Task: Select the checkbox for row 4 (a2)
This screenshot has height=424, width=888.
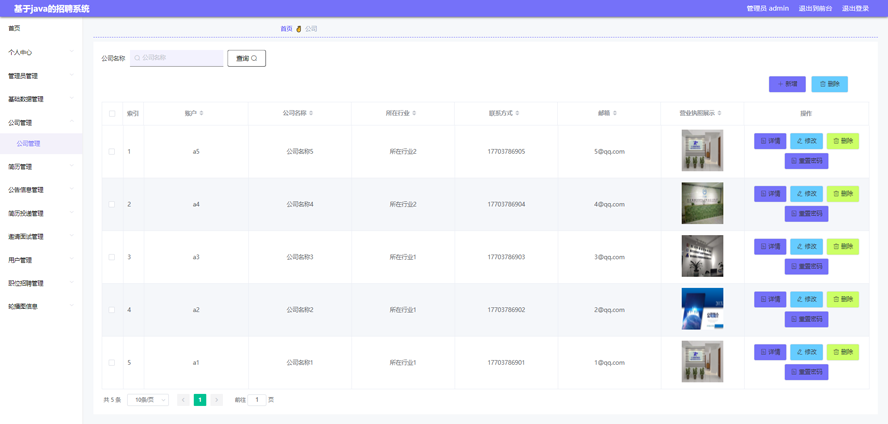Action: [x=112, y=310]
